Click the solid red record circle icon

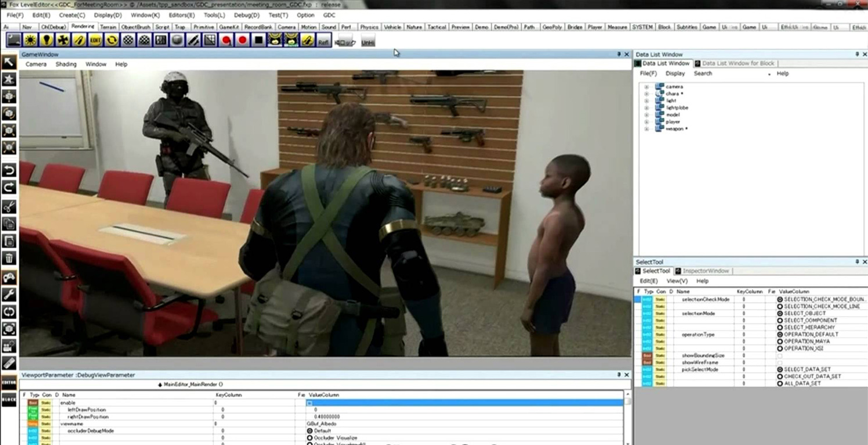242,40
